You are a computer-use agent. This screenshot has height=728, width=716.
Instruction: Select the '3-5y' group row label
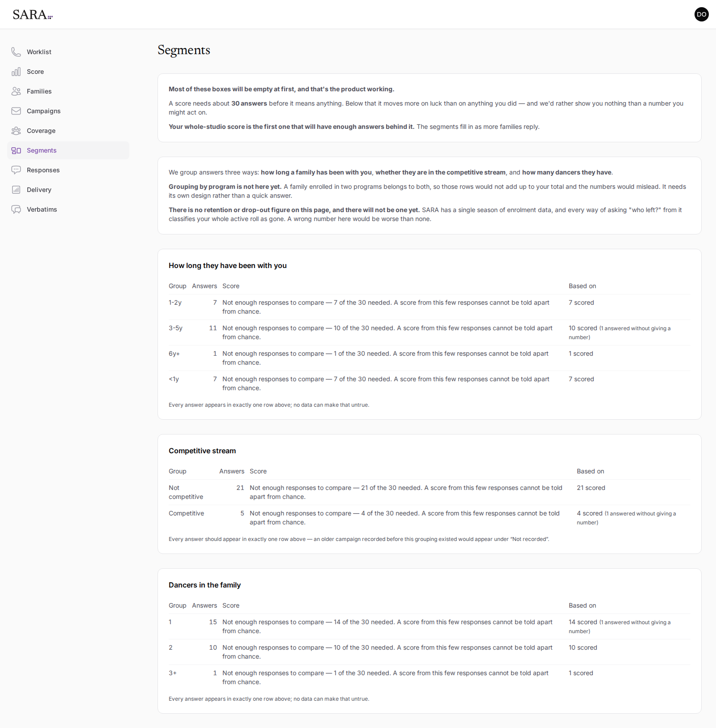[x=175, y=328]
